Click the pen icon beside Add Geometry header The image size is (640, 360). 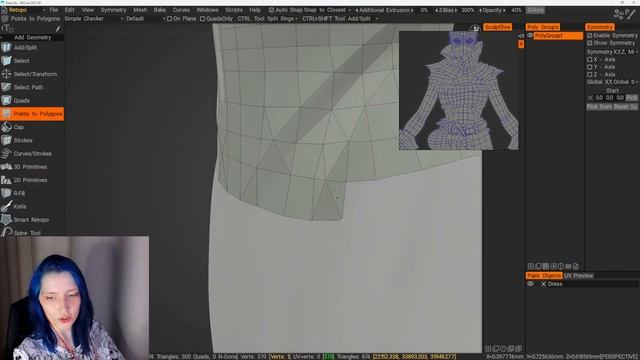(58, 29)
